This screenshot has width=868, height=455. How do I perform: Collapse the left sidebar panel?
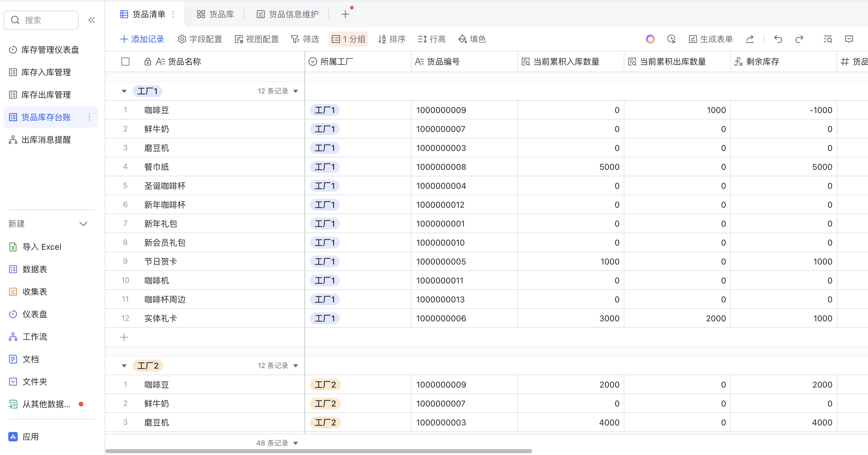pyautogui.click(x=91, y=20)
